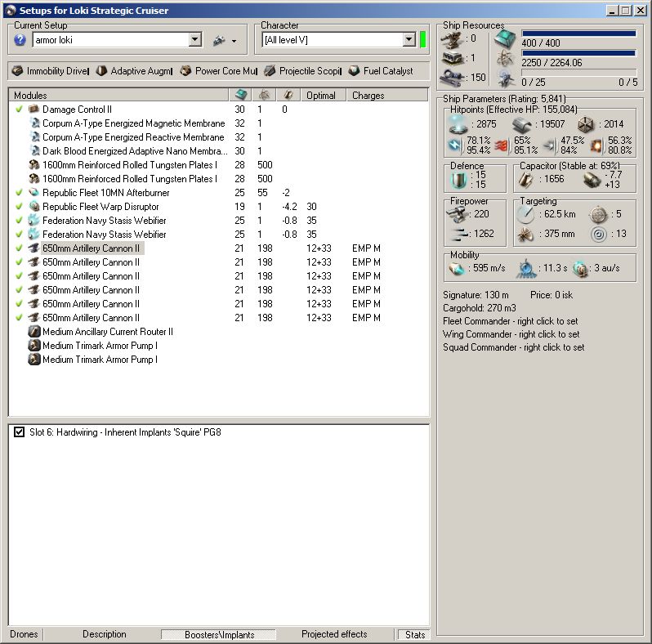Click the CPU column header icon
The height and width of the screenshot is (644, 652).
click(241, 96)
